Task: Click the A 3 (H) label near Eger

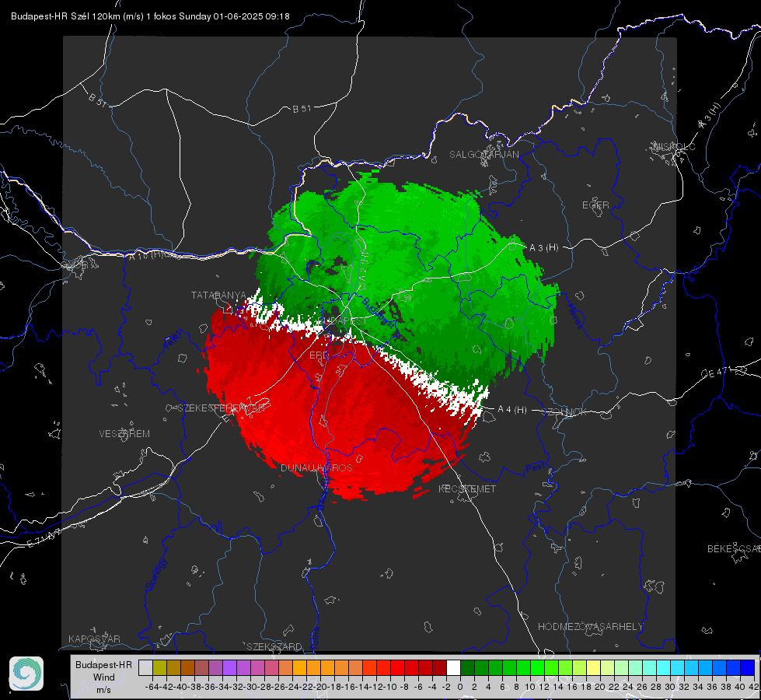Action: click(543, 248)
